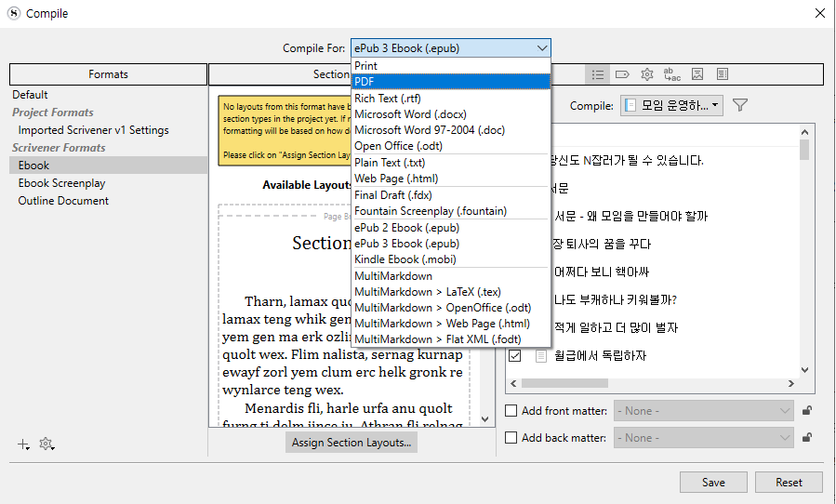This screenshot has width=836, height=504.
Task: Click contents list scroll right arrow
Action: [x=791, y=383]
